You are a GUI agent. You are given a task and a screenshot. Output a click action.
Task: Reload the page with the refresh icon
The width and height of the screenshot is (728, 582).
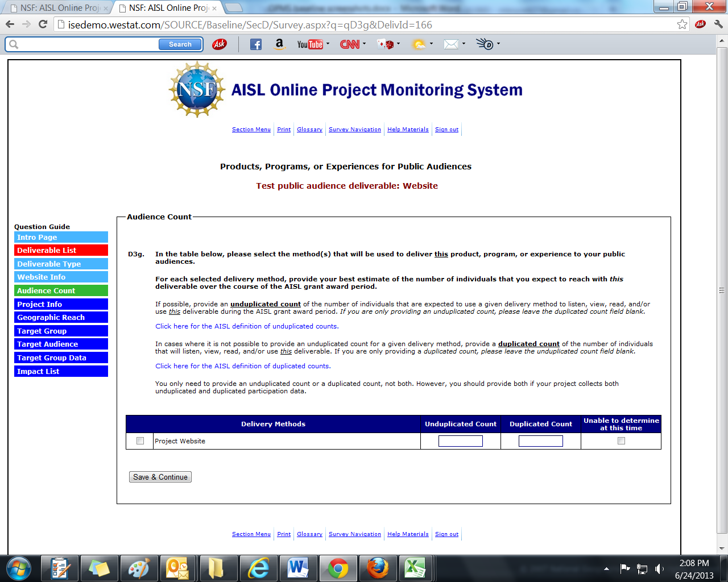pos(43,24)
